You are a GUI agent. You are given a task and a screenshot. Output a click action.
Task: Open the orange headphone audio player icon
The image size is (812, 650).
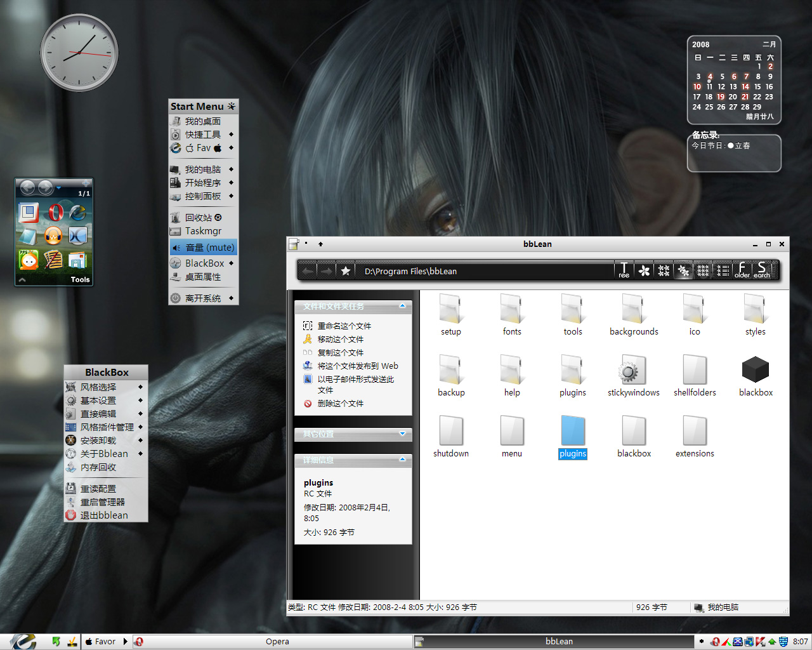[53, 236]
